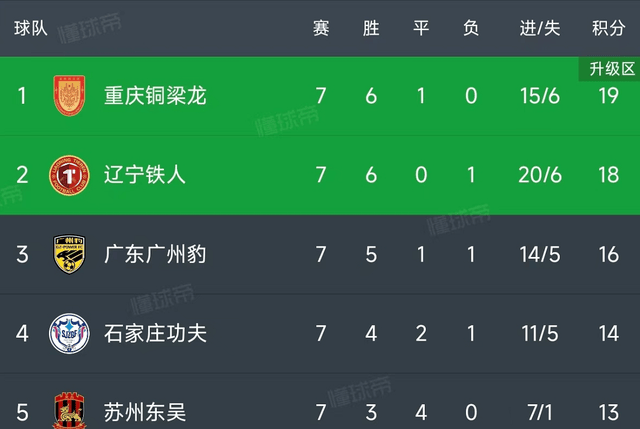Select the 积分 points column header

pos(609,28)
